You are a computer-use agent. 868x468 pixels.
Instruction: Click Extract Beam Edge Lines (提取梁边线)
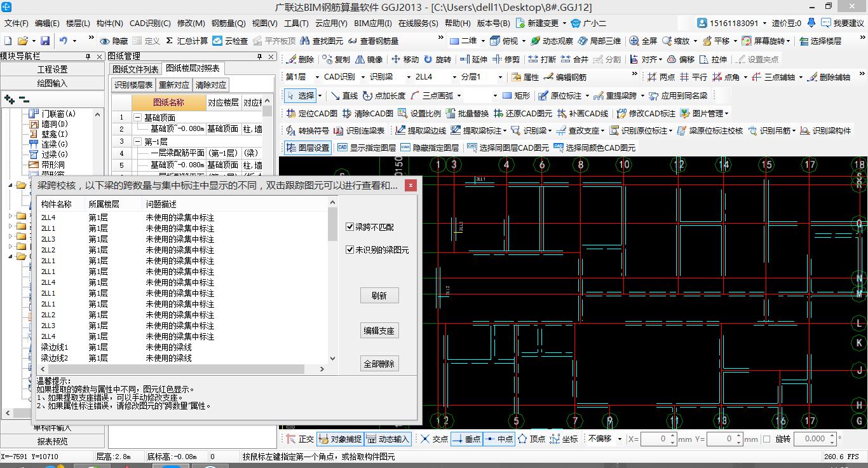point(420,130)
